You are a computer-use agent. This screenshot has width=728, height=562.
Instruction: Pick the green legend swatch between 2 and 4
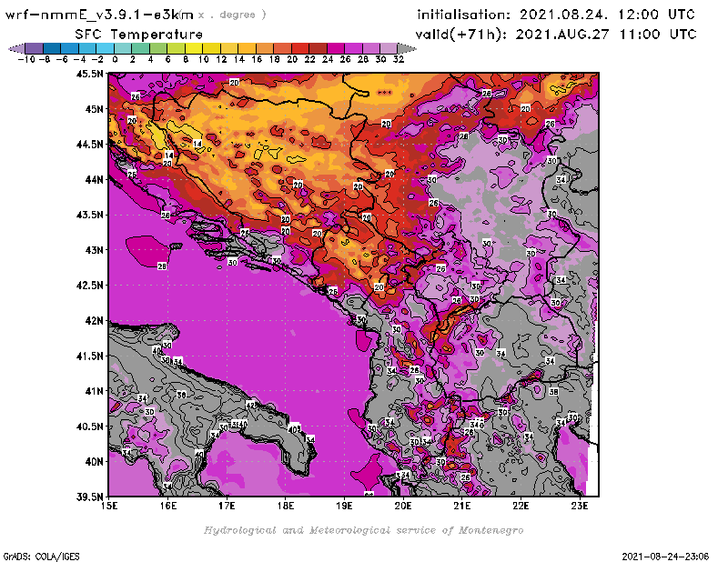pyautogui.click(x=141, y=48)
